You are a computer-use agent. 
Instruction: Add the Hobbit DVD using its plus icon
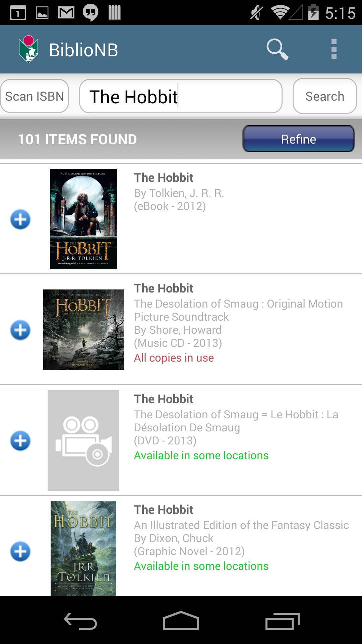click(21, 440)
